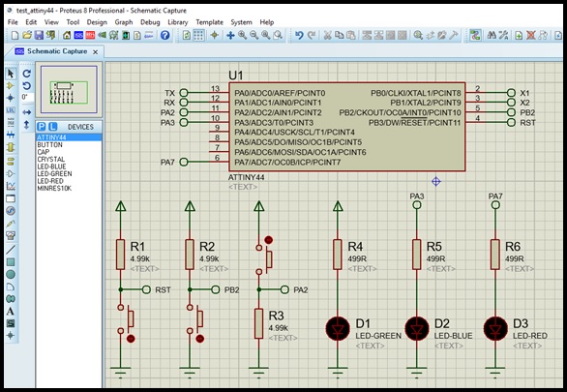Click the blue pan/center view icon
This screenshot has height=392, width=567.
pyautogui.click(x=230, y=35)
